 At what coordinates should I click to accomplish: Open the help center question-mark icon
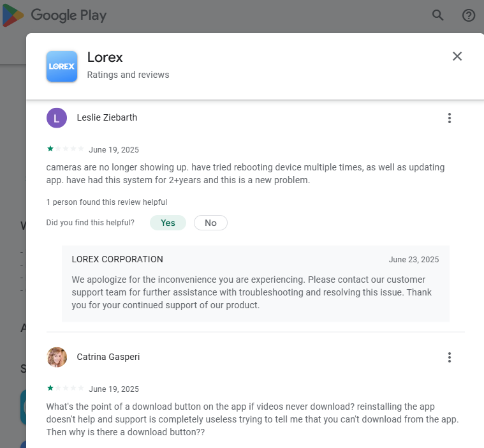click(469, 15)
